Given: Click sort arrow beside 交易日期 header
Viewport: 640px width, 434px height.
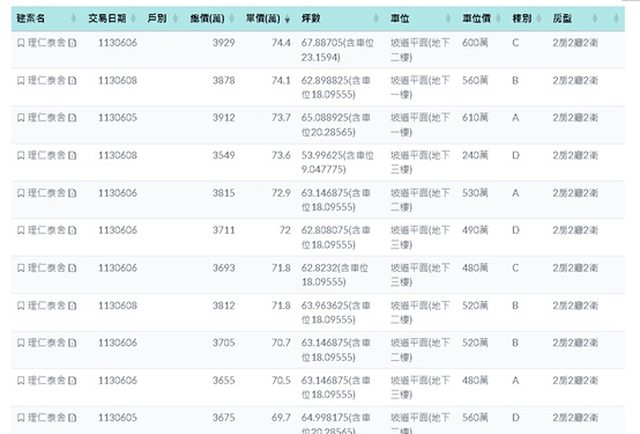Looking at the screenshot, I should coord(134,19).
